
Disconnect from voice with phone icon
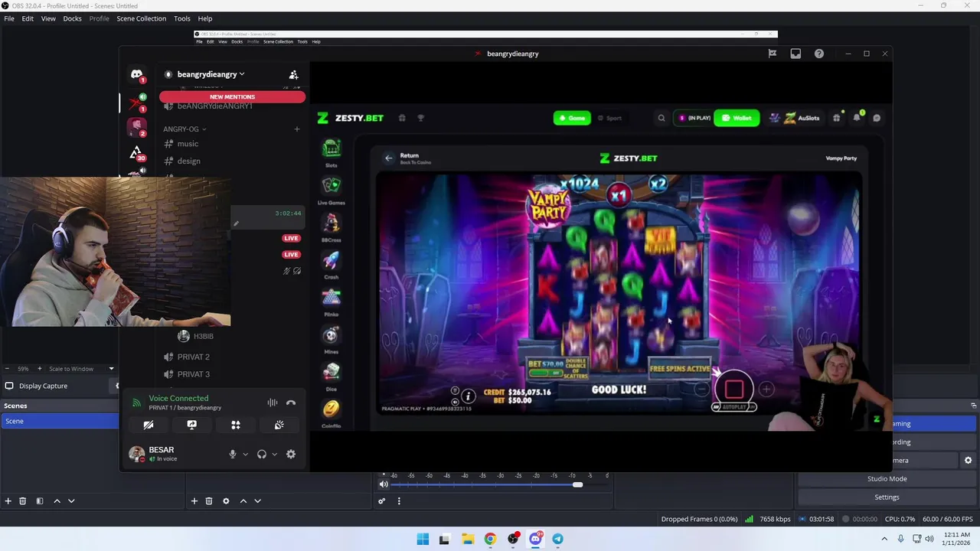(291, 403)
